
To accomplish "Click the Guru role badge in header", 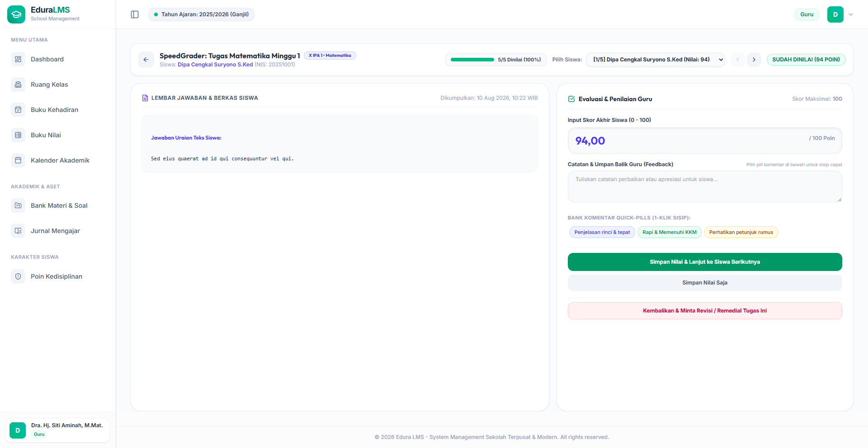I will 807,14.
